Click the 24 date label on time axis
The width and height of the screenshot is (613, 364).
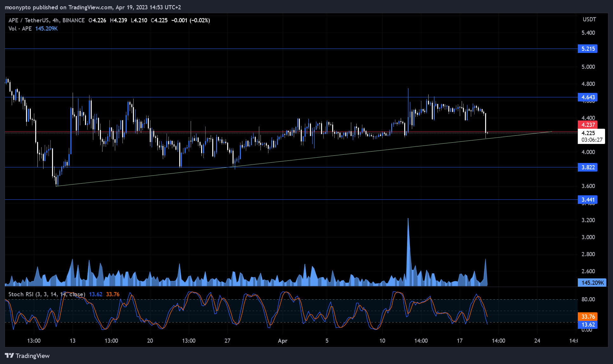click(x=537, y=341)
